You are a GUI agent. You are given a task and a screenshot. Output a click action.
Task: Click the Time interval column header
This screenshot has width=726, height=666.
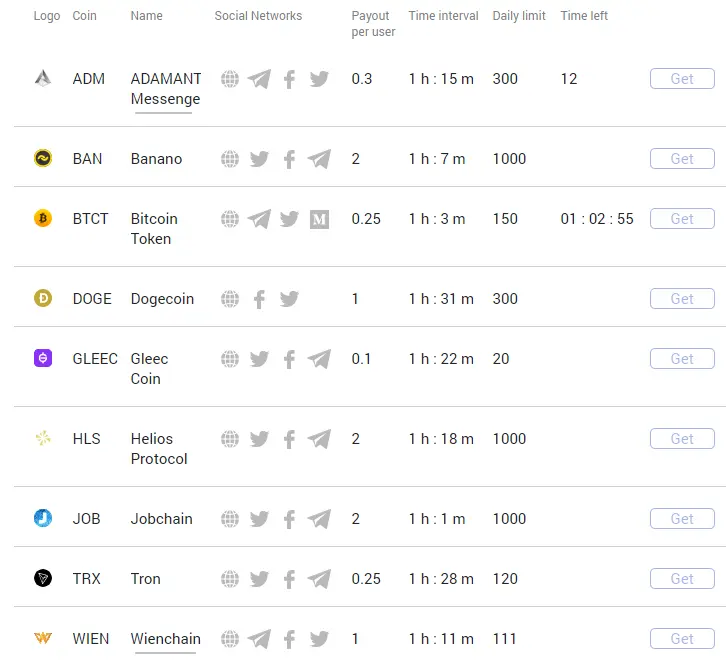[443, 16]
